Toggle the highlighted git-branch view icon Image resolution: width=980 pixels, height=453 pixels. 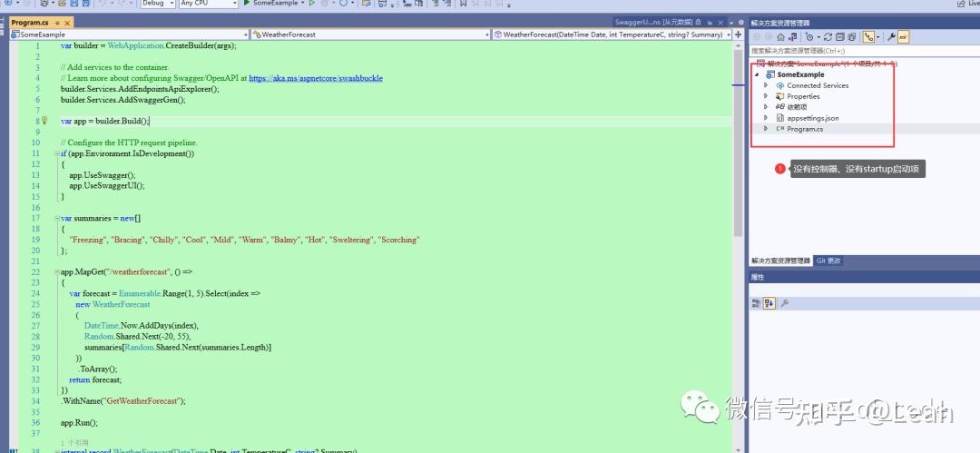pyautogui.click(x=868, y=37)
